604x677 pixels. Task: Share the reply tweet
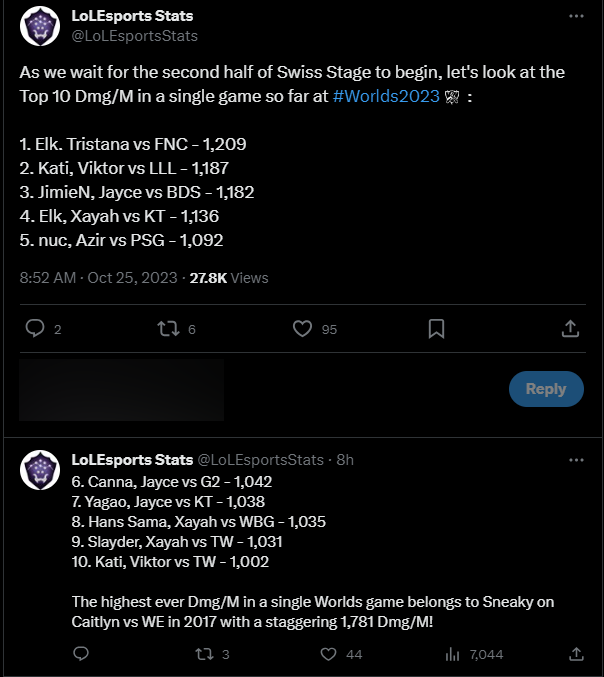[x=576, y=654]
